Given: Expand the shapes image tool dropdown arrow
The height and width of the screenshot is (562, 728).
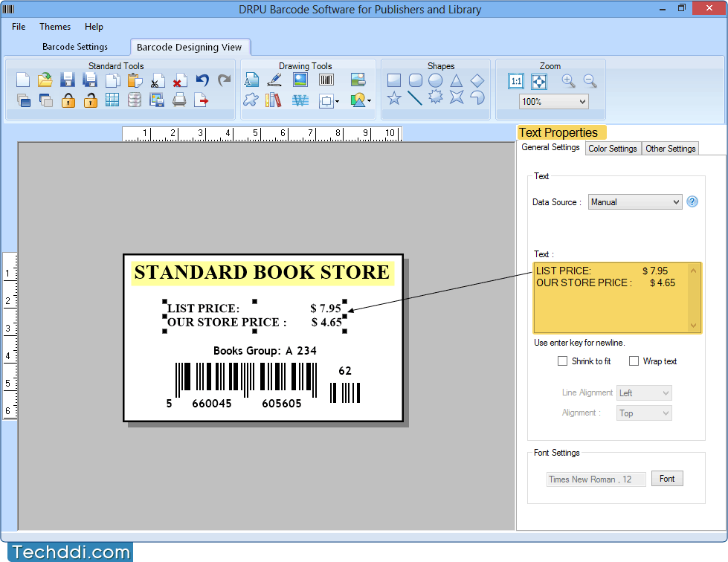Looking at the screenshot, I should point(369,100).
